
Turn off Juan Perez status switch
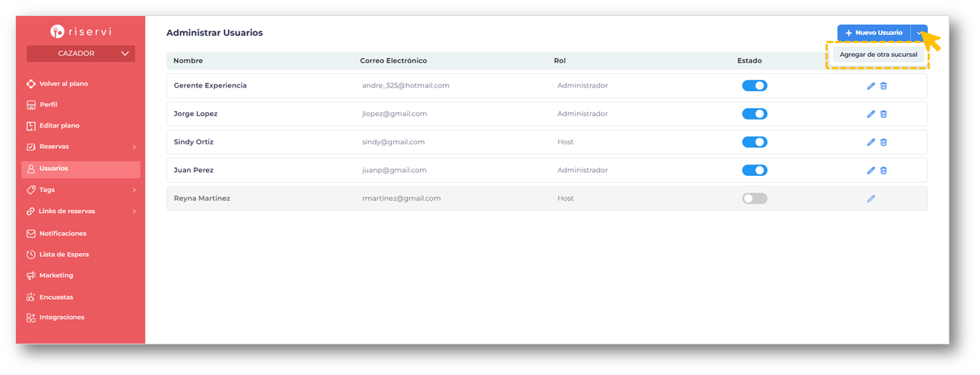754,170
